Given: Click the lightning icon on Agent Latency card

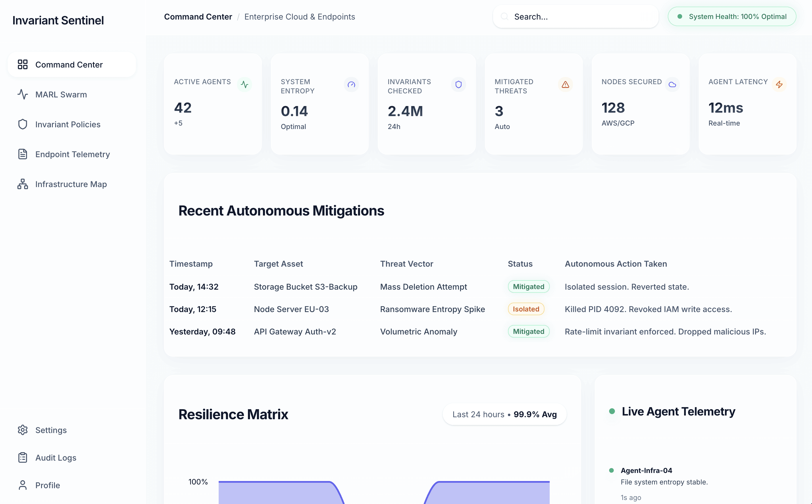Looking at the screenshot, I should point(779,85).
